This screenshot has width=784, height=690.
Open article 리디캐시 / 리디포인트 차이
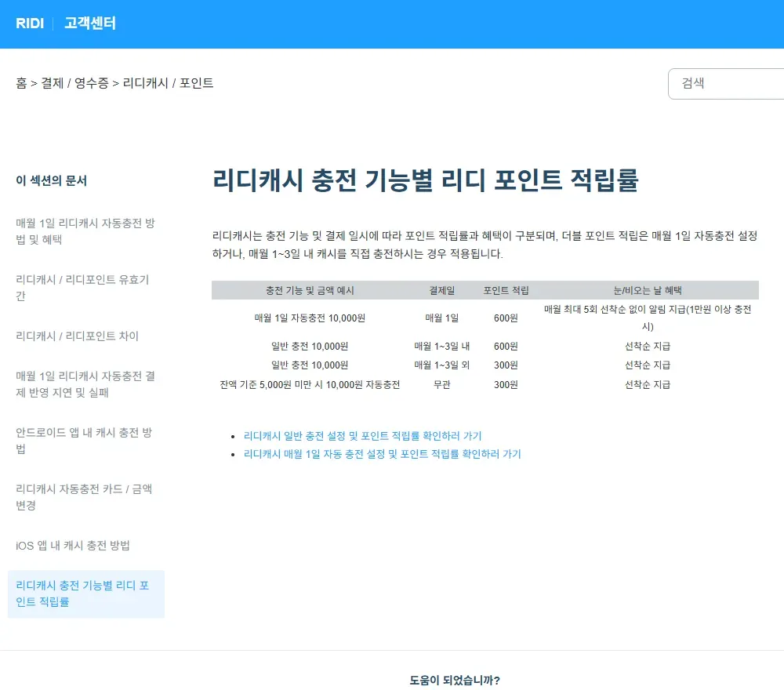pyautogui.click(x=77, y=336)
